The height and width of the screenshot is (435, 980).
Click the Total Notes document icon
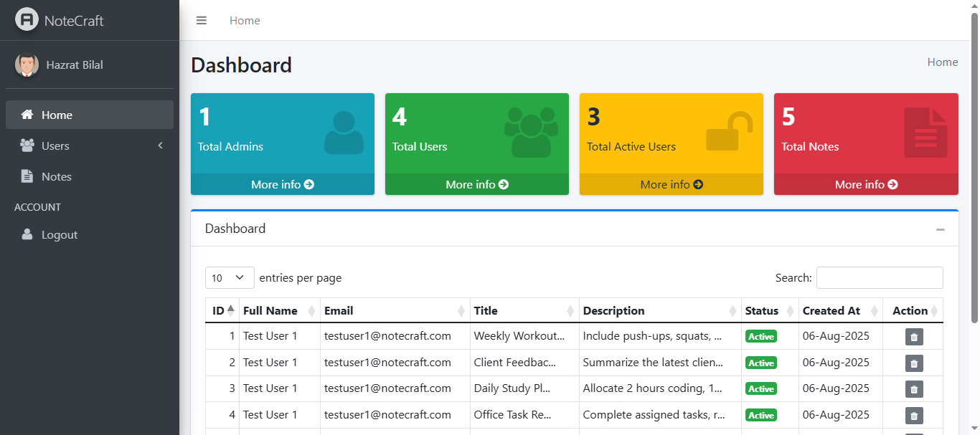tap(925, 133)
